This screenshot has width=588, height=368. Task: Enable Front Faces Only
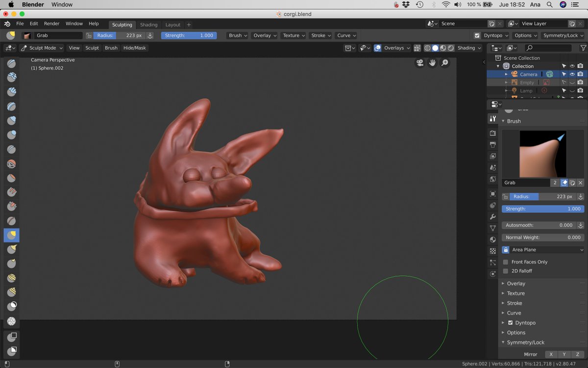click(506, 262)
